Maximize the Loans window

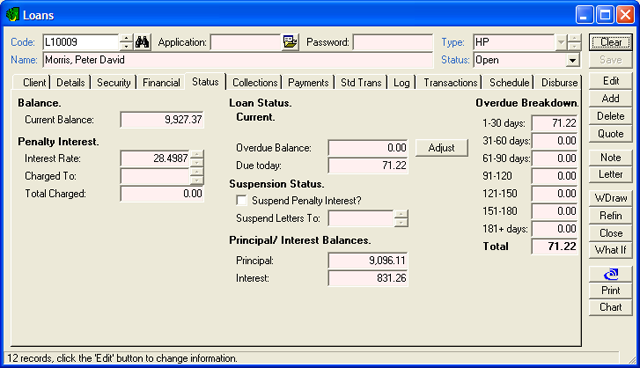point(604,15)
